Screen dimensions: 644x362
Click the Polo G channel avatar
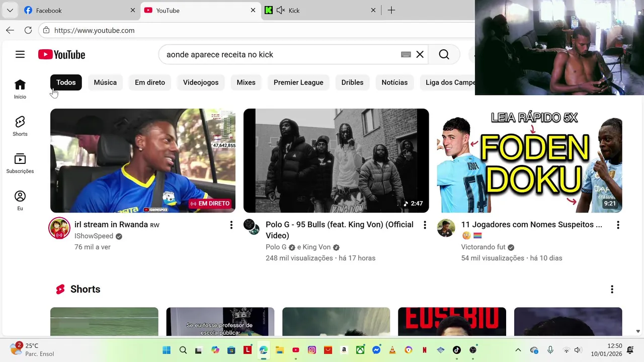(252, 227)
